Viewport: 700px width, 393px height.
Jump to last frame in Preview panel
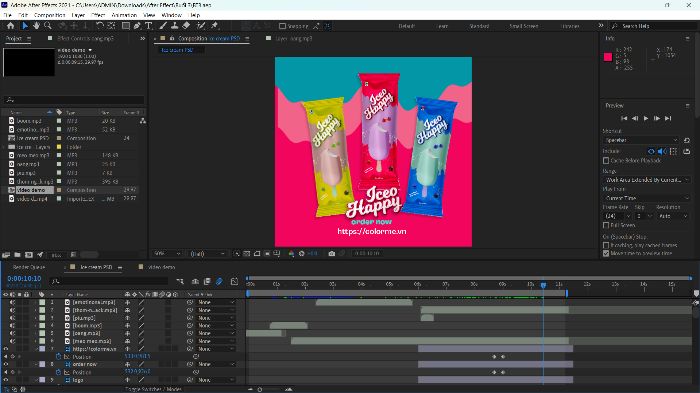coord(668,118)
